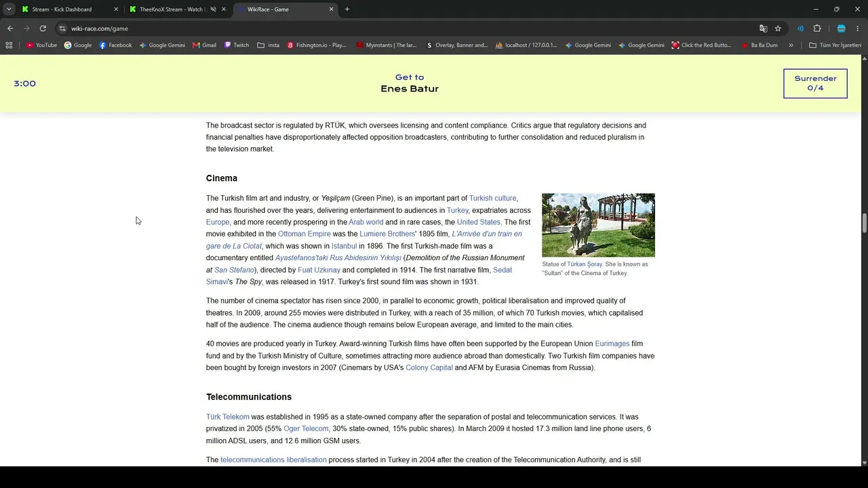Open the Türkan Şoray statue image
The height and width of the screenshot is (488, 868).
(x=598, y=225)
